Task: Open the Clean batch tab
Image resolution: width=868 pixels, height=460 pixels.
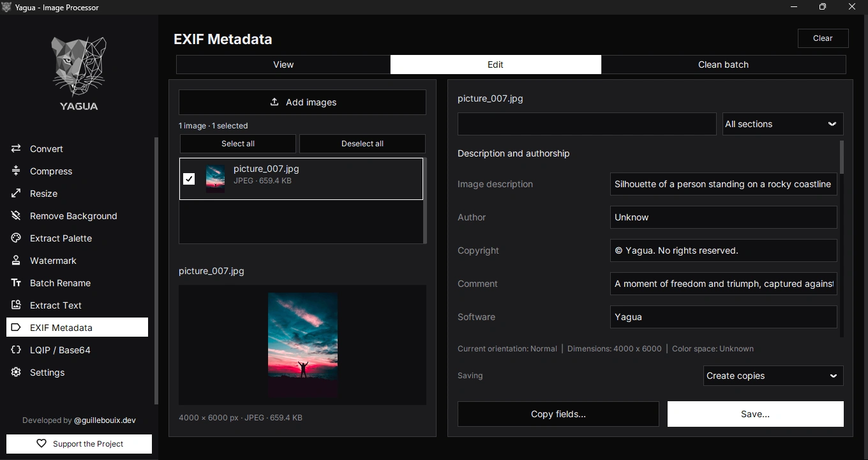Action: click(x=723, y=65)
